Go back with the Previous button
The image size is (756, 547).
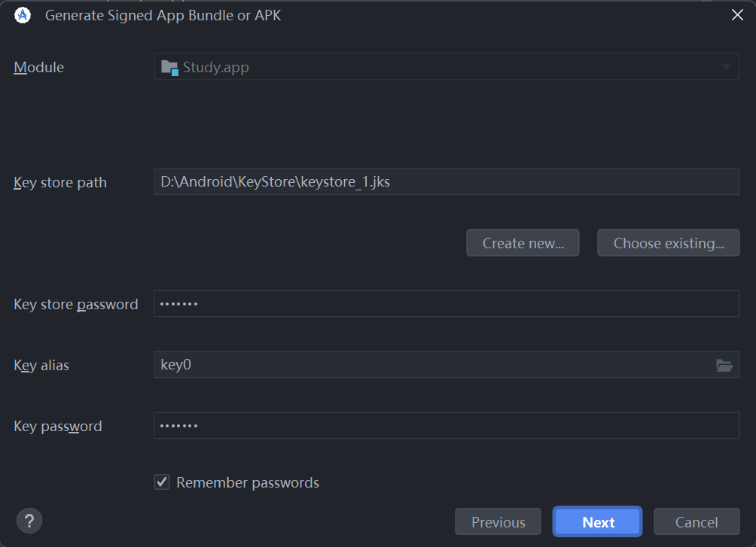[498, 522]
